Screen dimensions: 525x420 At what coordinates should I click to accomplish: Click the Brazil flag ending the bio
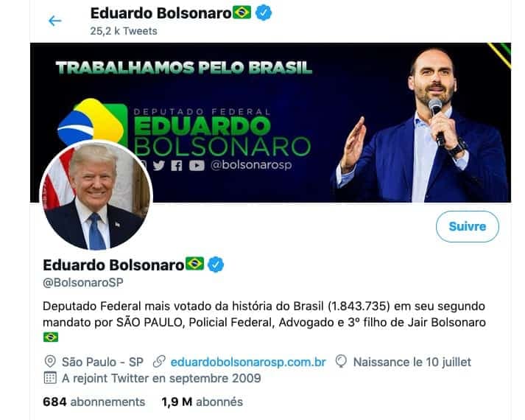click(51, 337)
